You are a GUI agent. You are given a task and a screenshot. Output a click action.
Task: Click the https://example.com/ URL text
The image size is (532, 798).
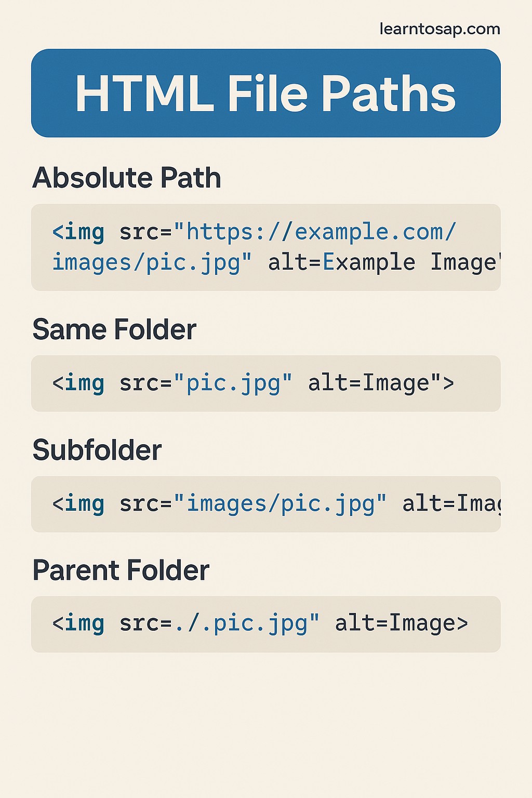(x=321, y=232)
